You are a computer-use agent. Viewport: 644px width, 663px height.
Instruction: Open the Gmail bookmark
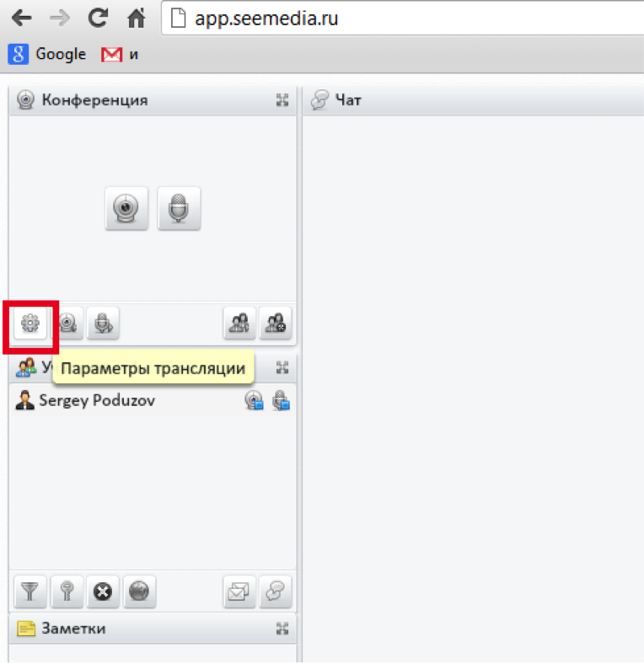(120, 54)
